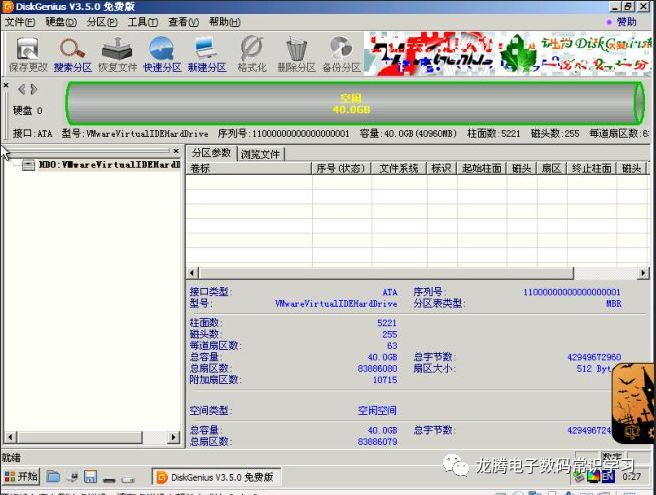Click the Delete Partition (删除分区) icon
The height and width of the screenshot is (495, 656).
pos(297,54)
